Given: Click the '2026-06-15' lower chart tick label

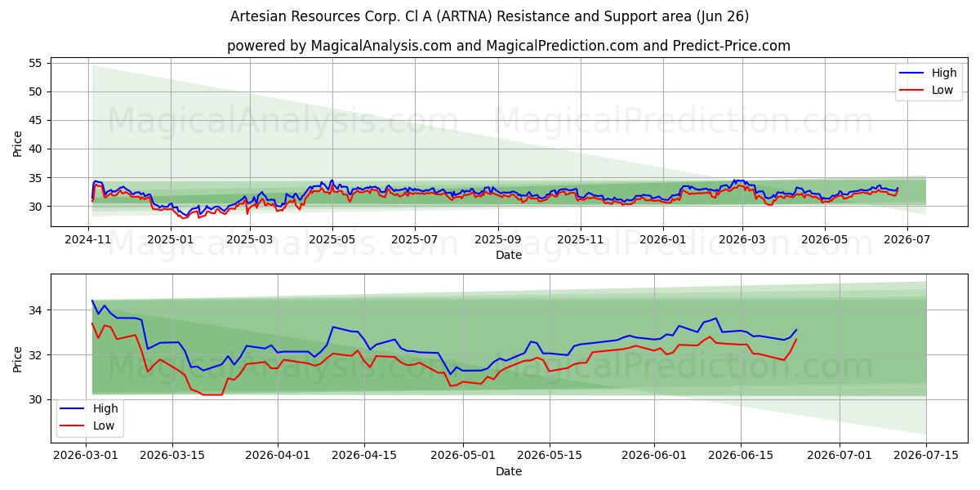Looking at the screenshot, I should (741, 456).
